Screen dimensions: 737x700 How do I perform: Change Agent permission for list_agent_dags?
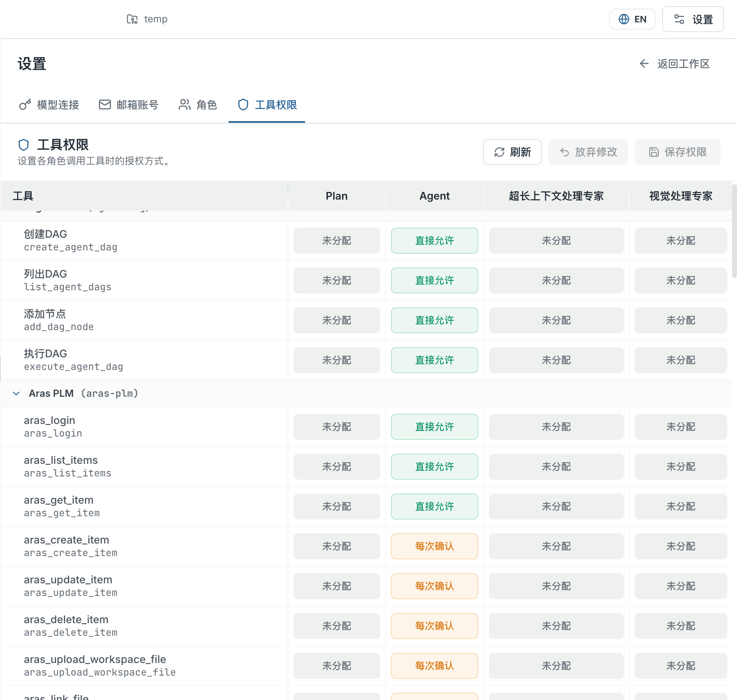pyautogui.click(x=434, y=280)
